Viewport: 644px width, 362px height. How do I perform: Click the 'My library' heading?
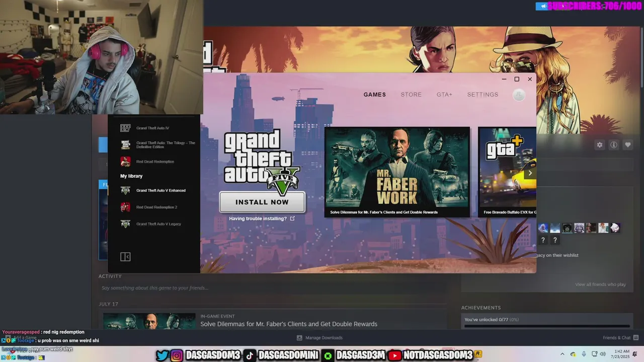pos(131,176)
